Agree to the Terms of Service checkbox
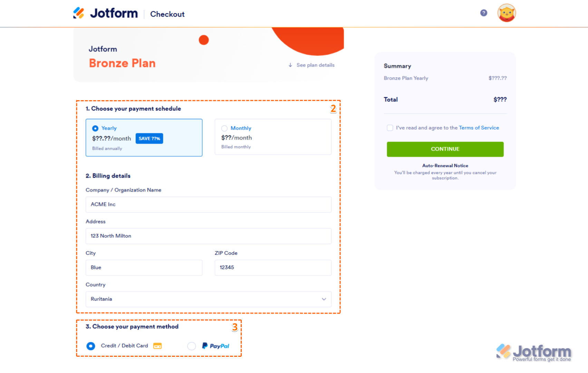The height and width of the screenshot is (373, 588). (x=390, y=128)
